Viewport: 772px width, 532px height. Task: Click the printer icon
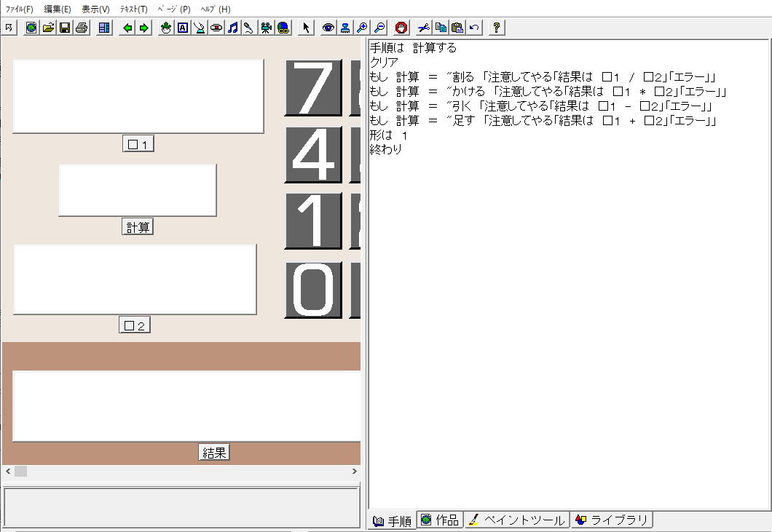(x=82, y=28)
